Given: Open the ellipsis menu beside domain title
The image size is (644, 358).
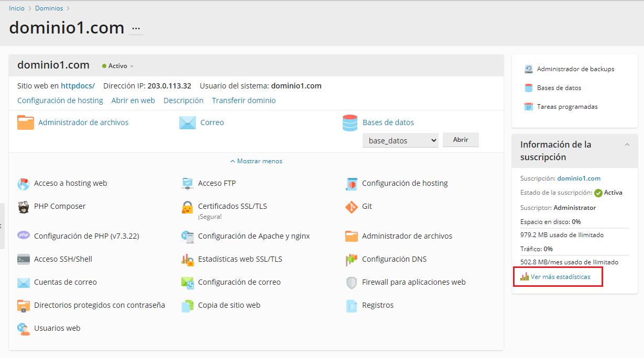Looking at the screenshot, I should 136,28.
